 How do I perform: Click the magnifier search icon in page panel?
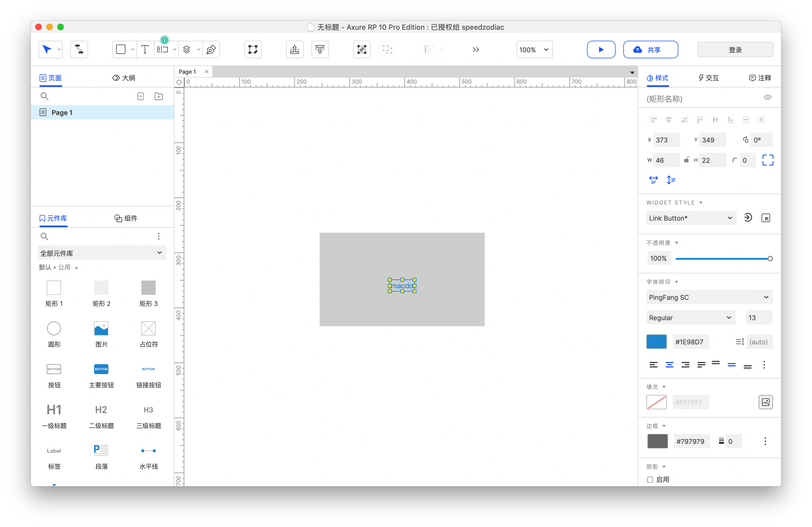[x=45, y=96]
